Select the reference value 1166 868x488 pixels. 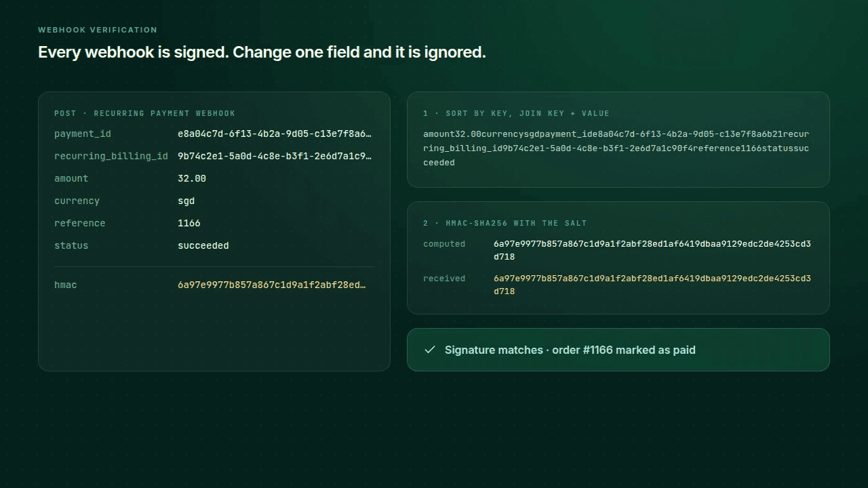(189, 224)
